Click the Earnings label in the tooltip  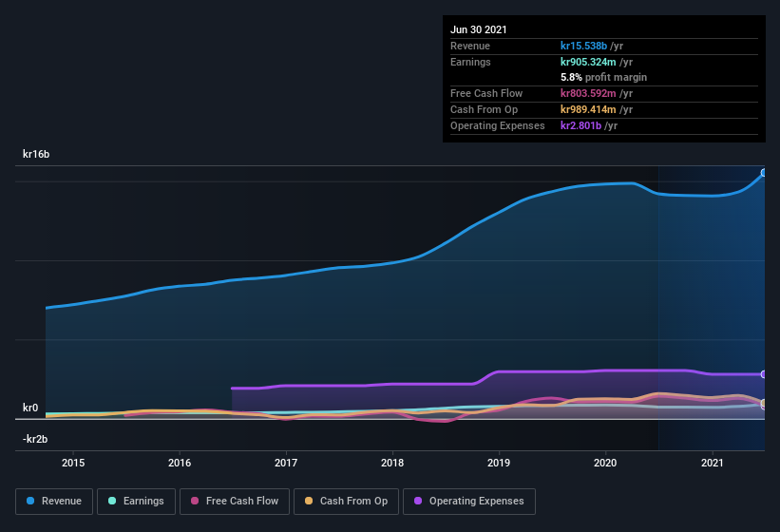pos(470,62)
